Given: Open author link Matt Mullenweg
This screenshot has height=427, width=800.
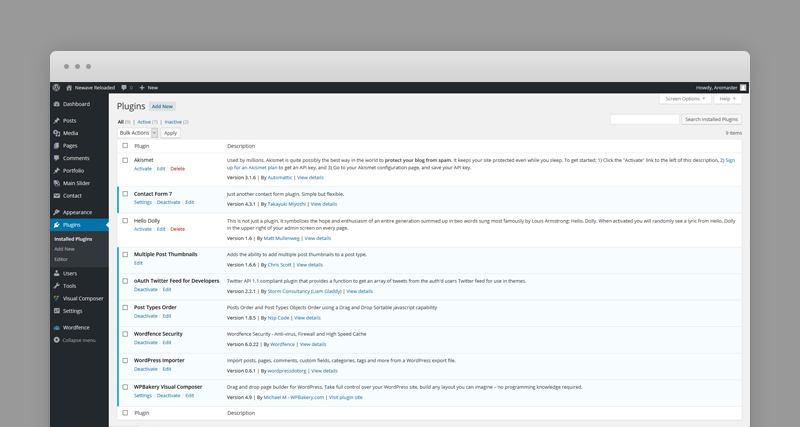Looking at the screenshot, I should [282, 238].
